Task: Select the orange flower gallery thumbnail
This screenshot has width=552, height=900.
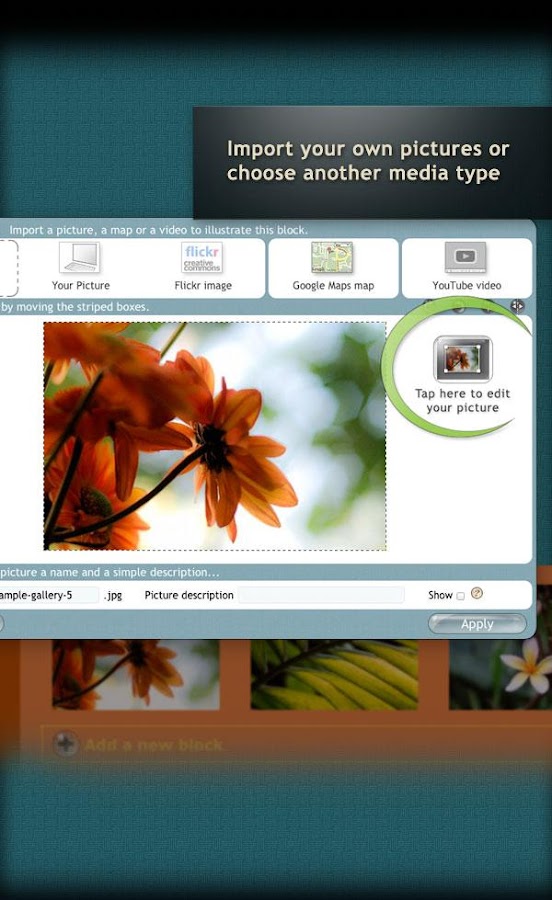Action: 135,674
